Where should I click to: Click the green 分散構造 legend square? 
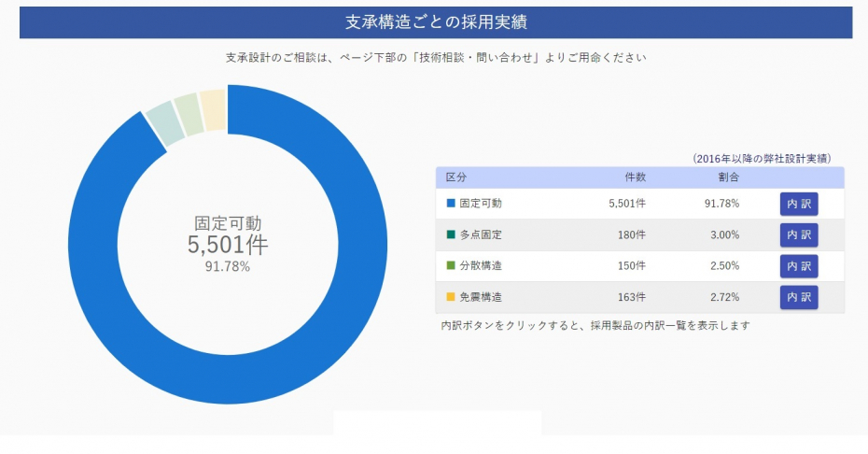click(x=451, y=265)
